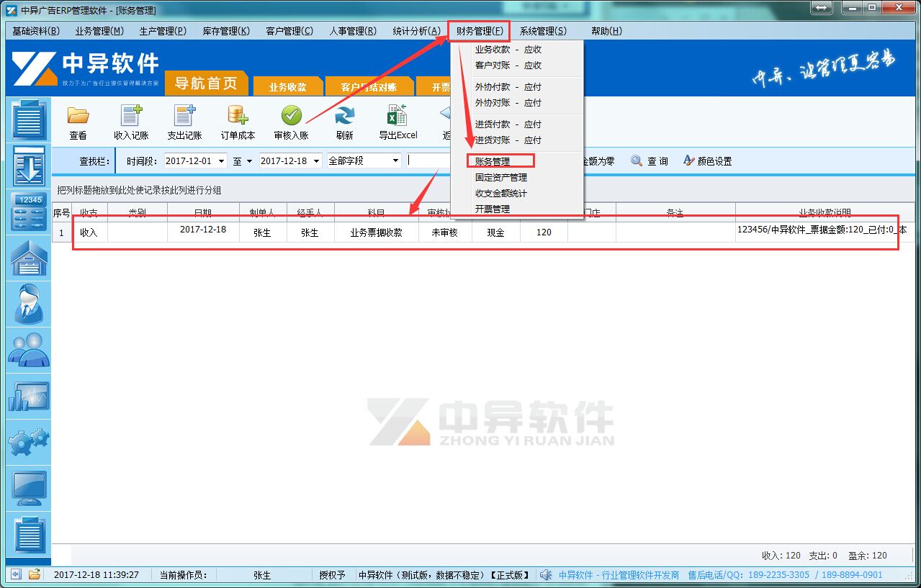Click the sidebar computer monitor icon

[x=29, y=489]
